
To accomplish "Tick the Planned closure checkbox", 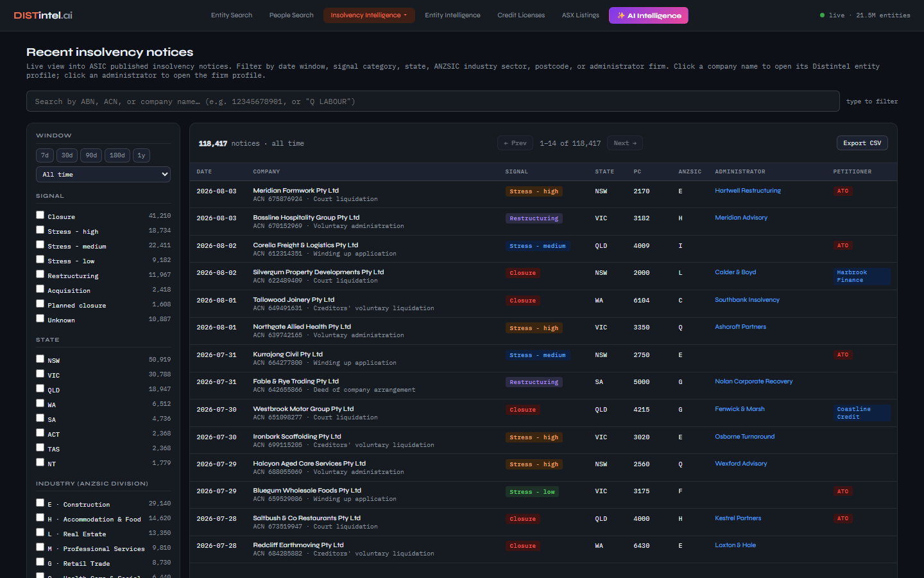I will pyautogui.click(x=40, y=304).
